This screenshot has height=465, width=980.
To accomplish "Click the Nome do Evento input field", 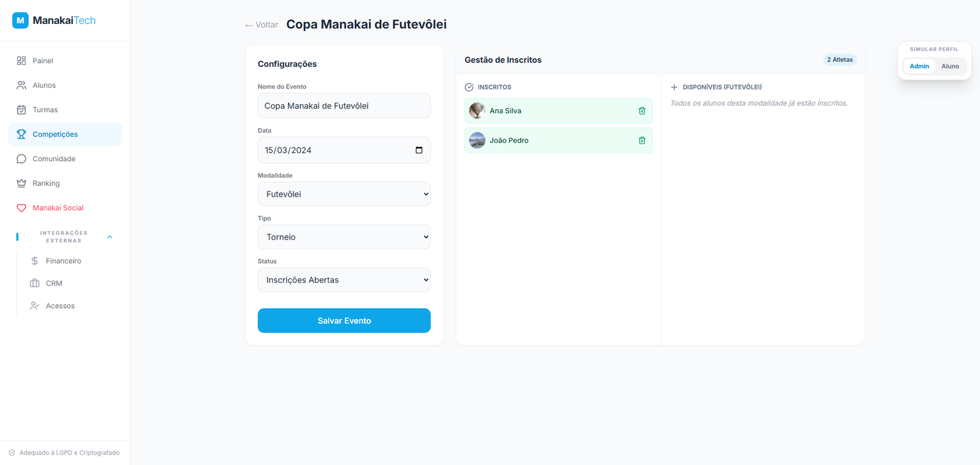I will (x=344, y=106).
